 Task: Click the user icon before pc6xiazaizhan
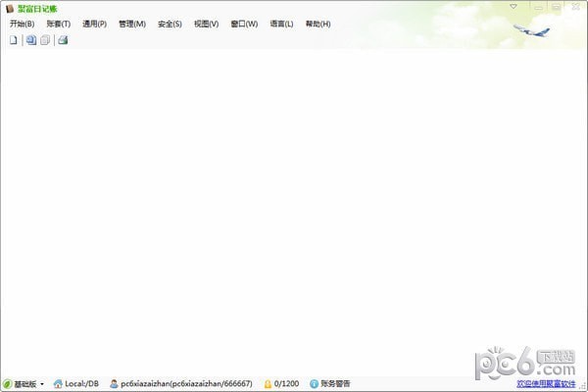114,384
